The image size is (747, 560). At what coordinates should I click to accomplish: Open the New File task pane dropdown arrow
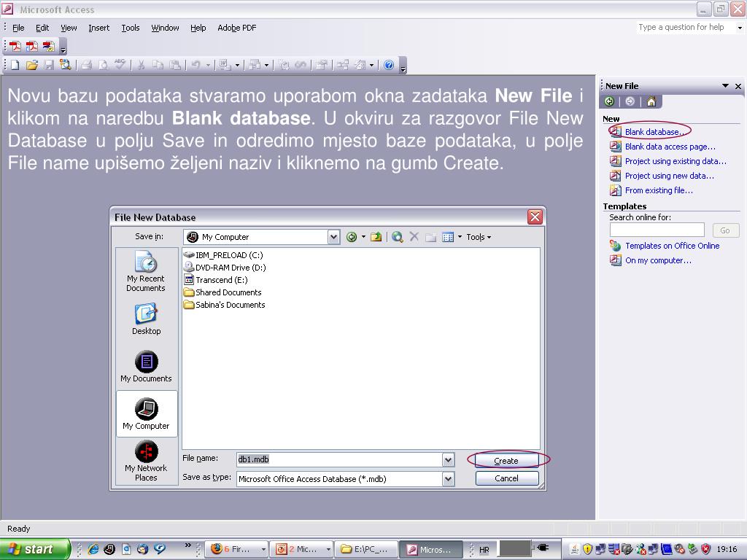(725, 86)
